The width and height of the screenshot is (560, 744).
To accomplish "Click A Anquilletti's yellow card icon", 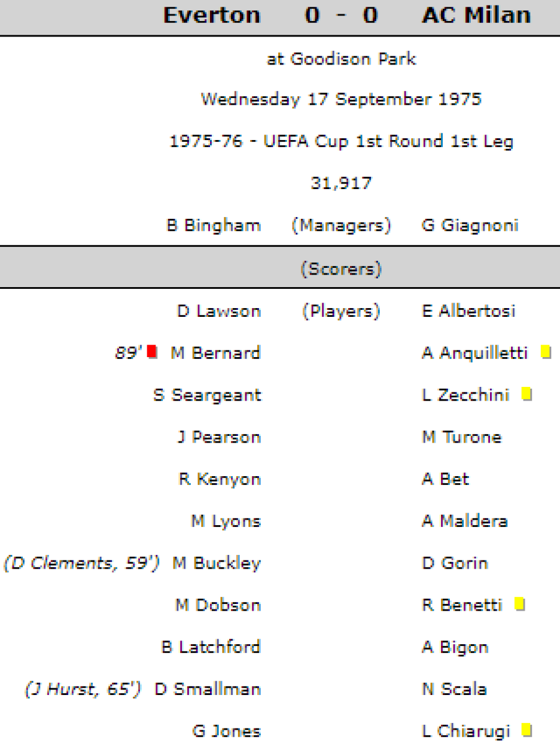I will 546,352.
